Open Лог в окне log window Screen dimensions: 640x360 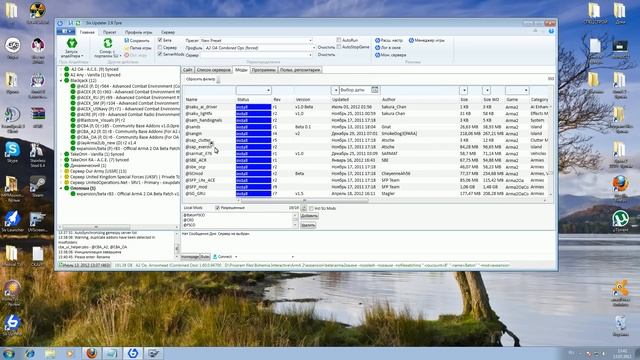(388, 48)
